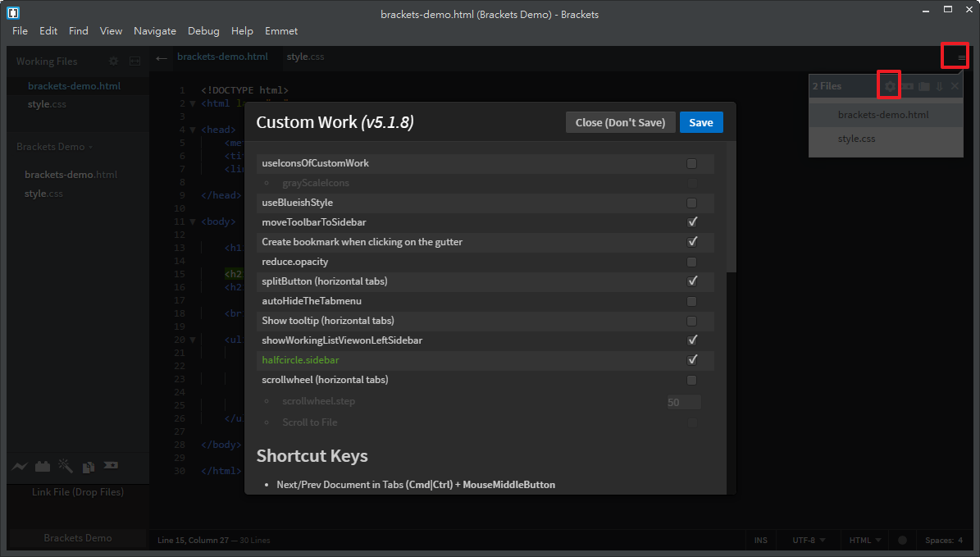Screen dimensions: 980x557
Task: Expand the Brackets Demo project dropdown
Action: [54, 147]
